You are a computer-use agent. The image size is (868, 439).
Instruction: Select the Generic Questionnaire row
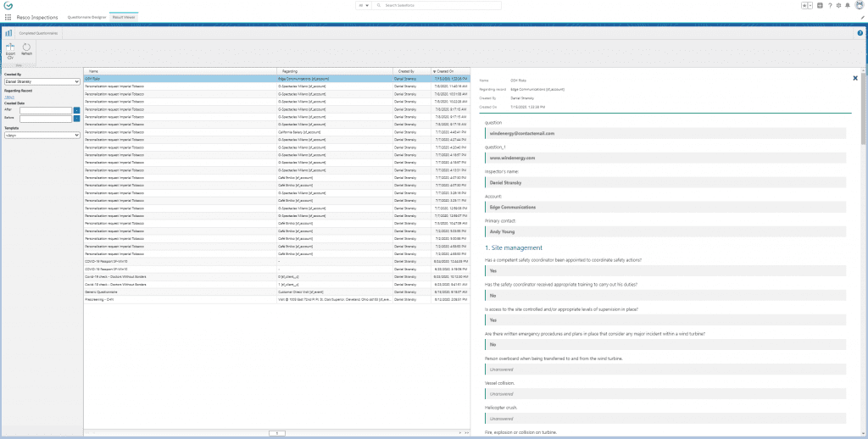click(277, 292)
